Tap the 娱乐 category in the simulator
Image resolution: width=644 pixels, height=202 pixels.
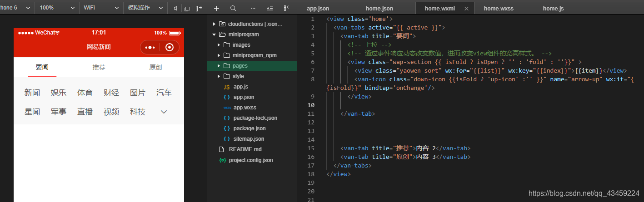(x=59, y=93)
